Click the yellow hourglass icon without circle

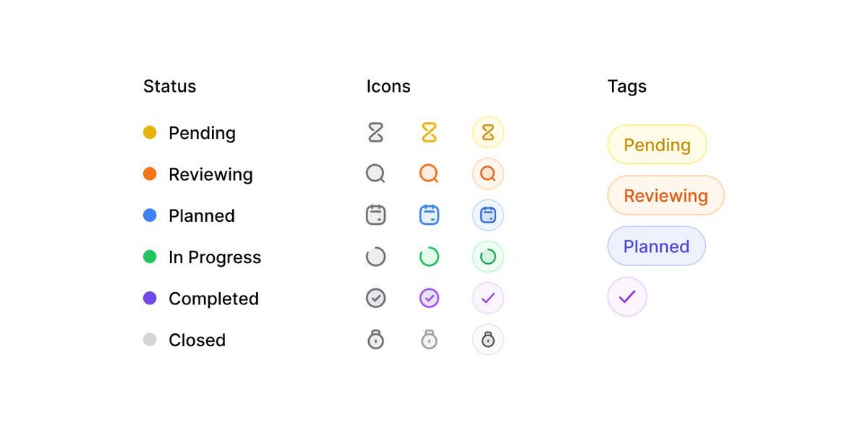[x=430, y=132]
